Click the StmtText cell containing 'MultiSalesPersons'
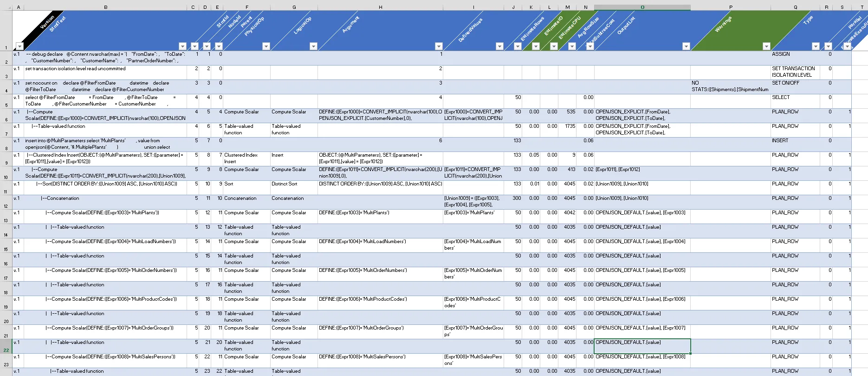This screenshot has width=868, height=376. [106, 361]
